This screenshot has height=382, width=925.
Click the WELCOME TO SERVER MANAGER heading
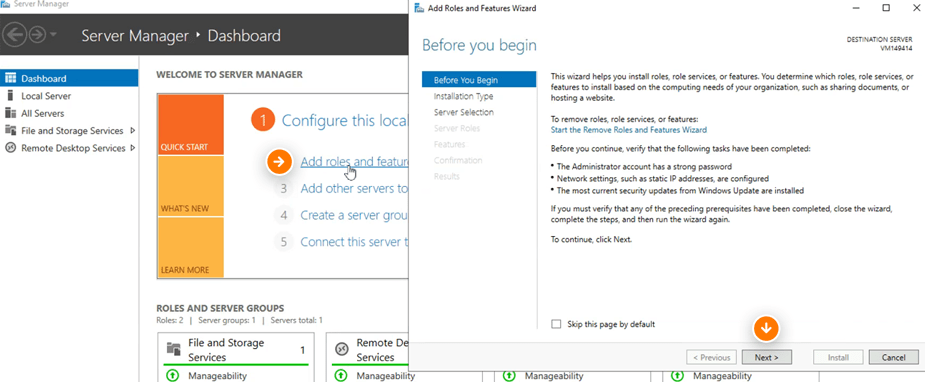(229, 75)
